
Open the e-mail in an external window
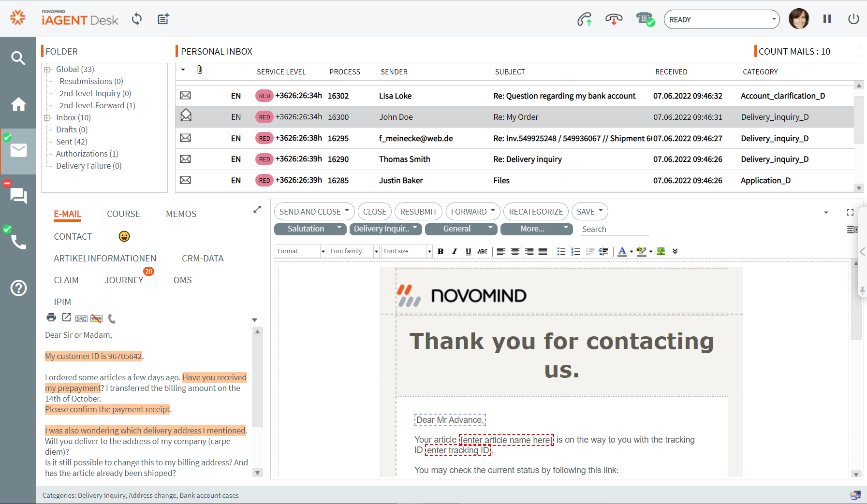click(x=66, y=317)
